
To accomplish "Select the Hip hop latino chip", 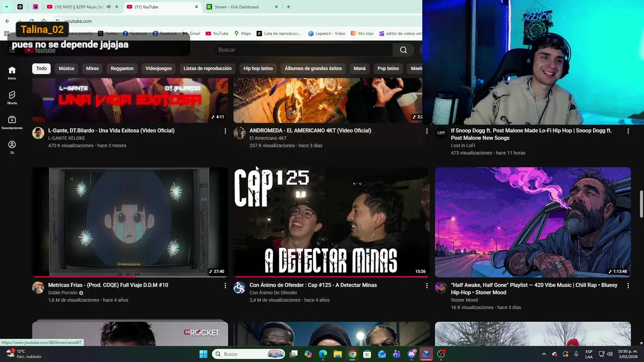I will click(258, 68).
